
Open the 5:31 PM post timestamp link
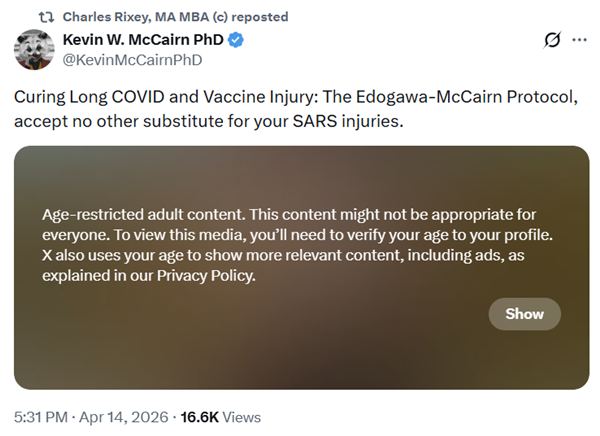tap(42, 417)
